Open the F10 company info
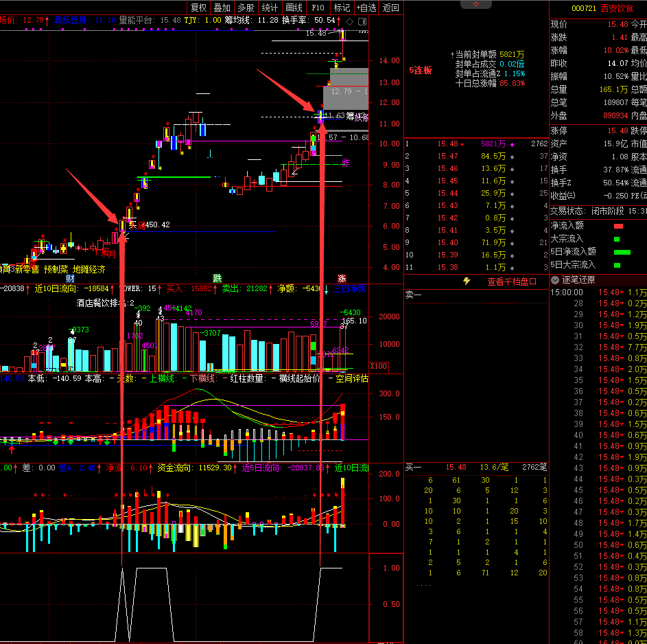647x644 pixels. click(x=318, y=8)
